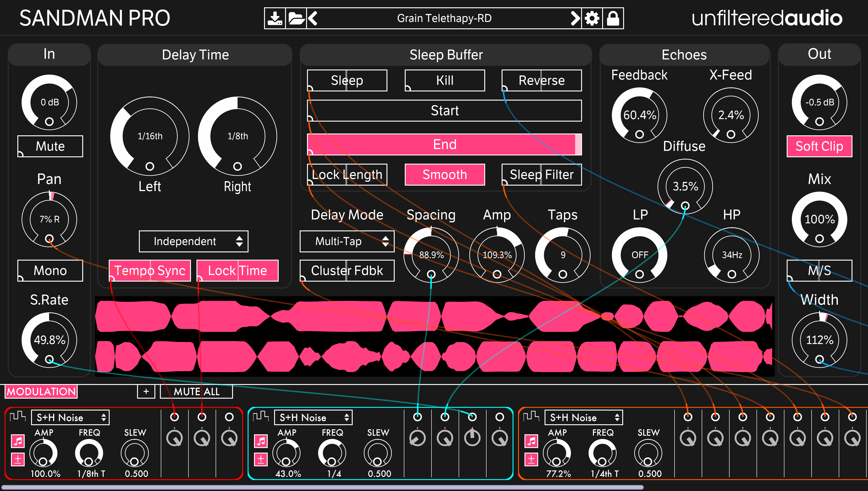Click the MODULATION panel tab
Viewport: 868px width, 491px height.
(41, 392)
